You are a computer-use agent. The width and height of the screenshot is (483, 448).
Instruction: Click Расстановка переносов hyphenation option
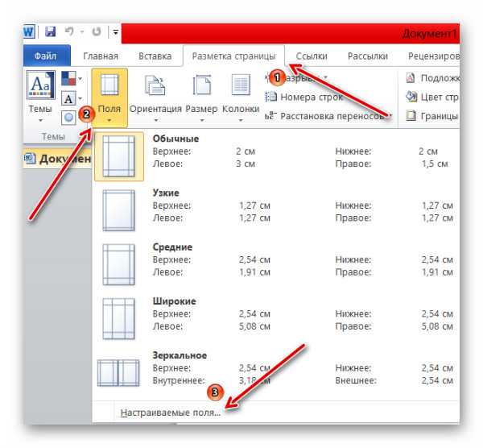[x=328, y=116]
